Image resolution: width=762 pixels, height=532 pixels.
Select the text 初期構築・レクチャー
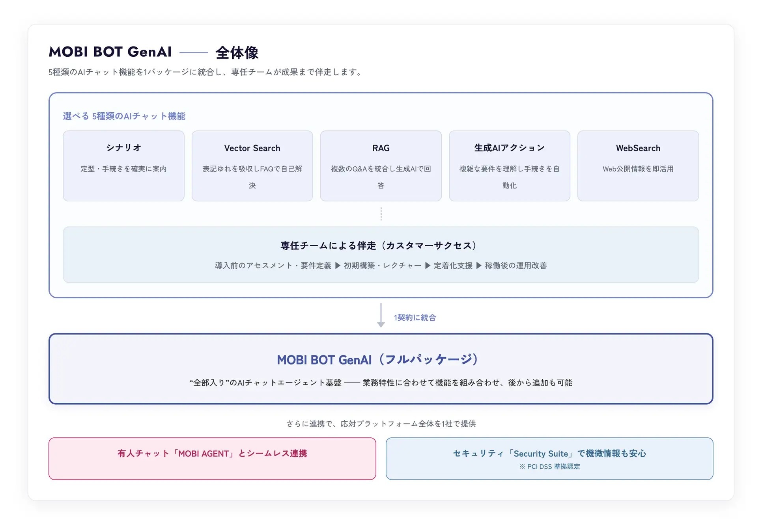coord(383,266)
